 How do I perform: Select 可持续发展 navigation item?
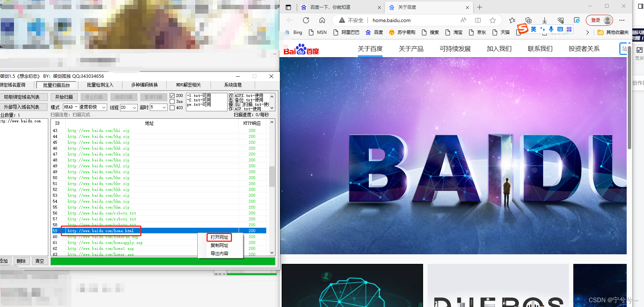click(455, 49)
